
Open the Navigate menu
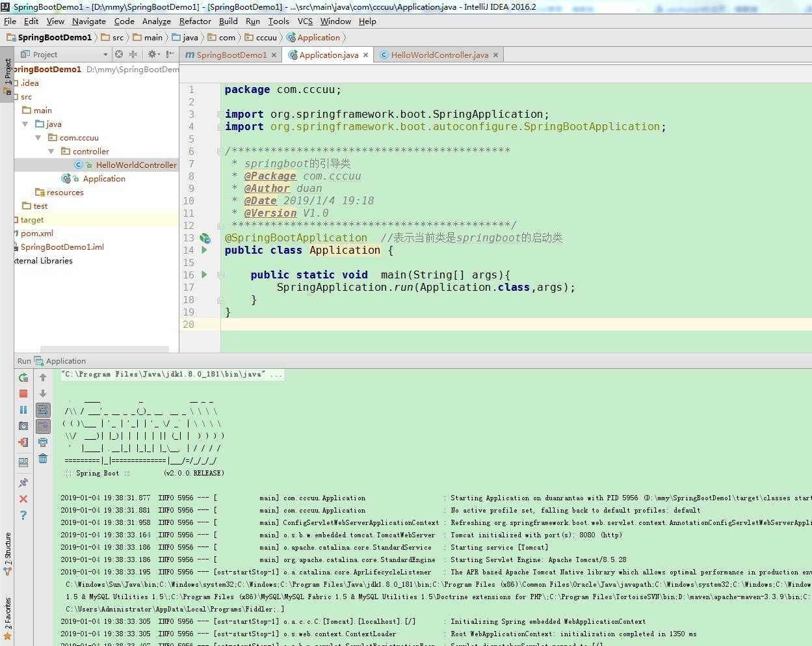point(89,21)
